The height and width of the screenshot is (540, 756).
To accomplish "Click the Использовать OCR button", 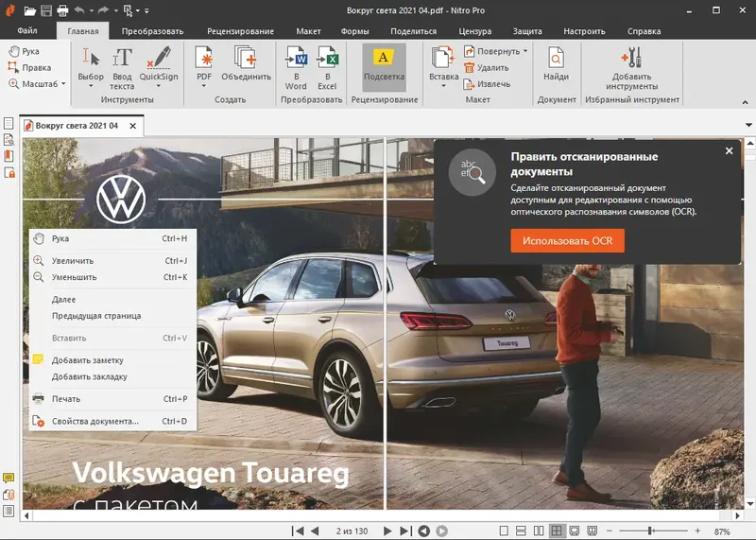I will (568, 241).
